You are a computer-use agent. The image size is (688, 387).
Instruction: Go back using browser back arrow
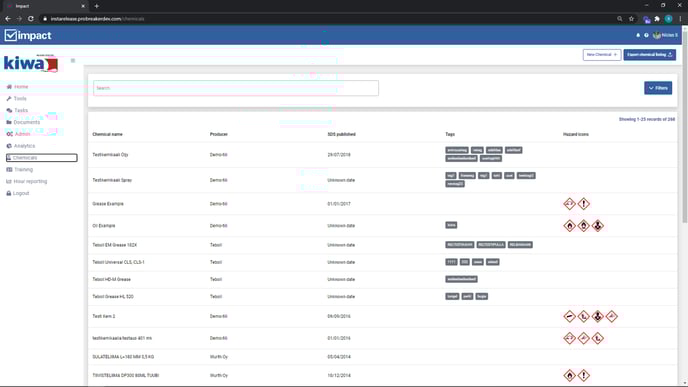click(x=8, y=19)
